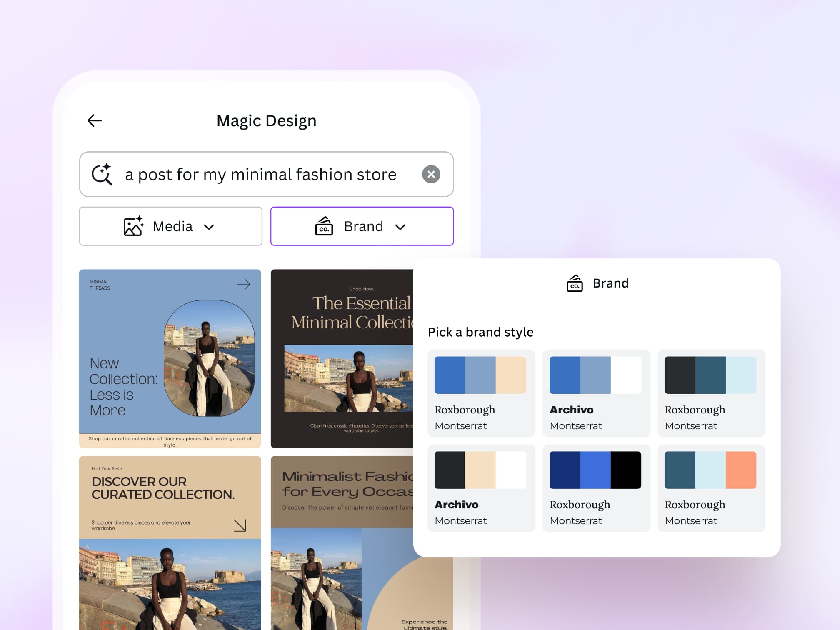840x630 pixels.
Task: Expand the Brand dropdown chevron
Action: pyautogui.click(x=400, y=227)
